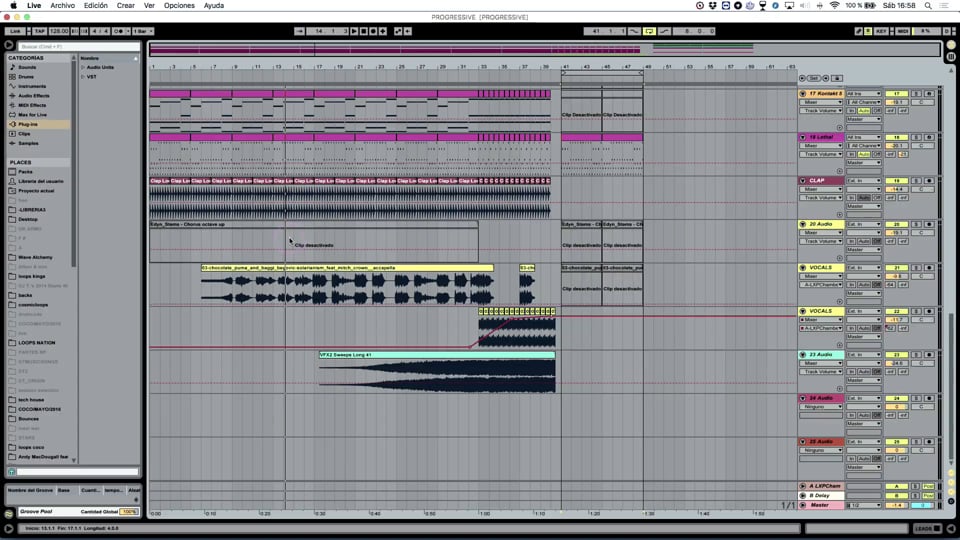Click the browser preview headphone button
The image size is (960, 540).
pos(12,472)
